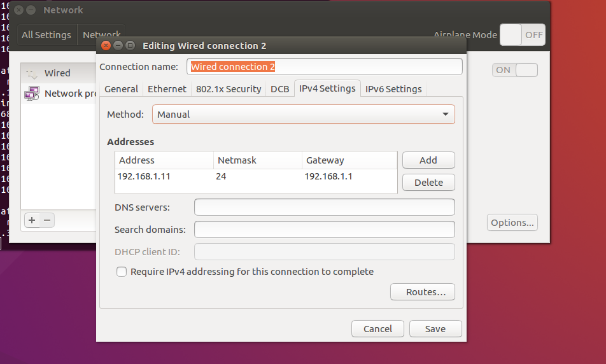Switch to the IPv6 Settings tab
The image size is (606, 364).
click(x=393, y=89)
